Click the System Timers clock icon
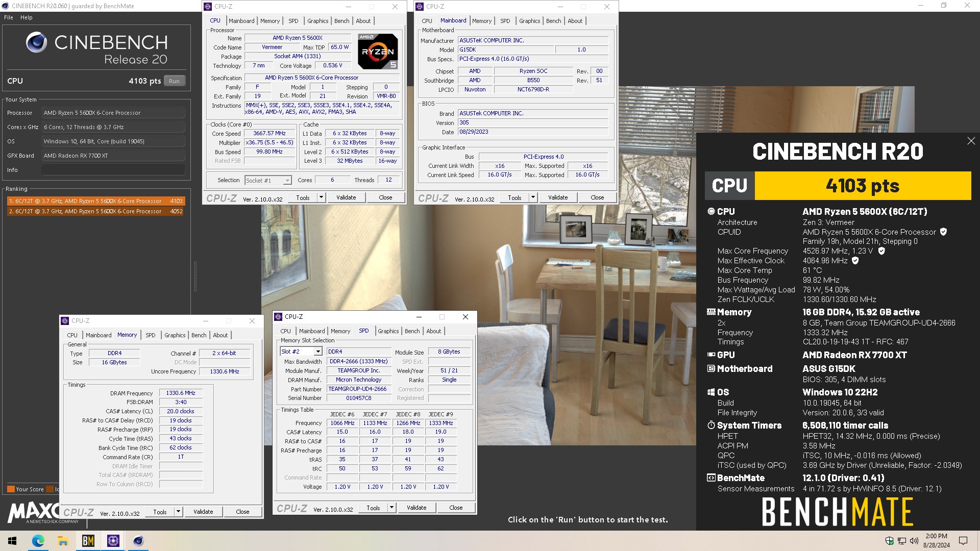The width and height of the screenshot is (980, 551). [x=711, y=425]
